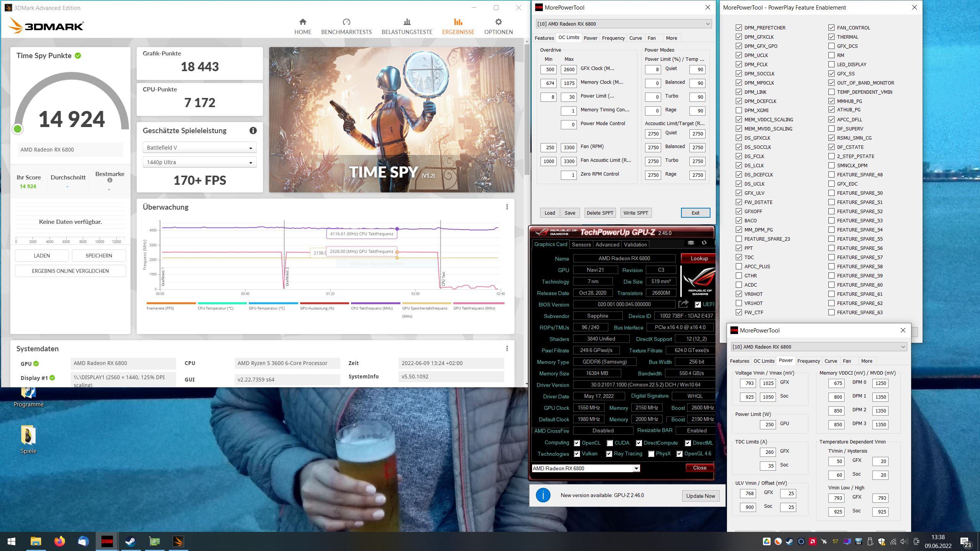Click the purple CPU Taktfrequenz legend swatch

[x=376, y=303]
